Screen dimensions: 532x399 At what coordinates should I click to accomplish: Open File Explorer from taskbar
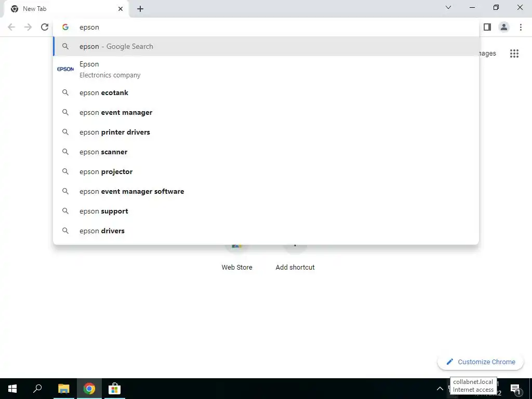[x=63, y=389]
